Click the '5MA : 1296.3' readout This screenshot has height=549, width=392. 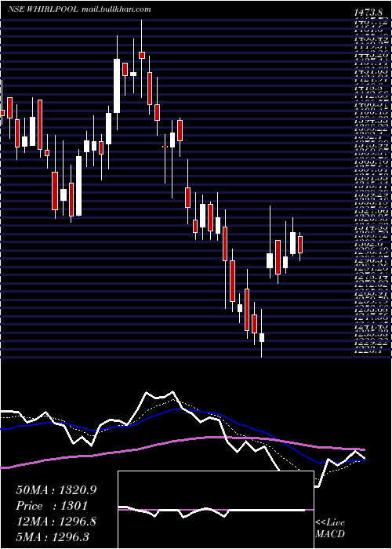point(53,536)
